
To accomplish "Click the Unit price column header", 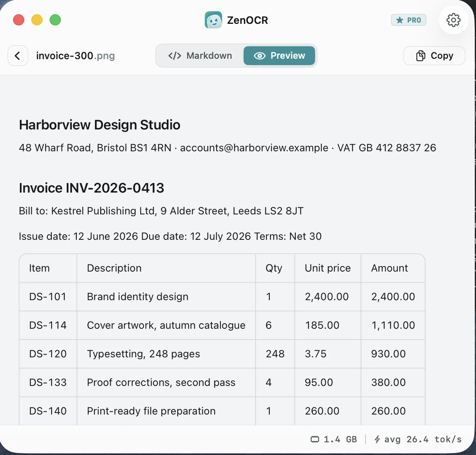I will [x=328, y=268].
